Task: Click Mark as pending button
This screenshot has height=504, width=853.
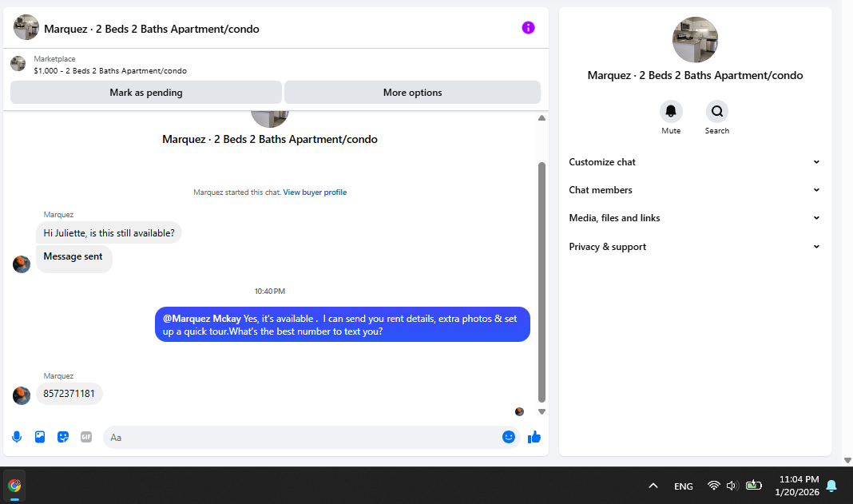Action: pos(146,93)
